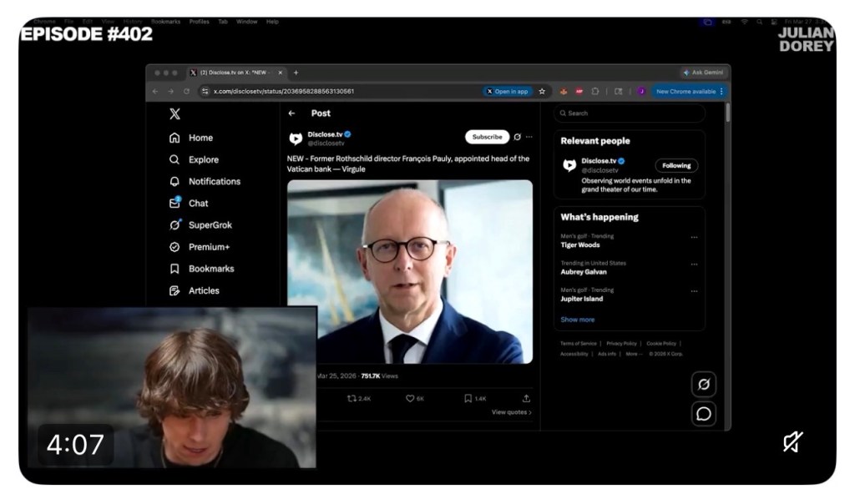Toggle the Following button for Disclose.tv

tap(676, 165)
